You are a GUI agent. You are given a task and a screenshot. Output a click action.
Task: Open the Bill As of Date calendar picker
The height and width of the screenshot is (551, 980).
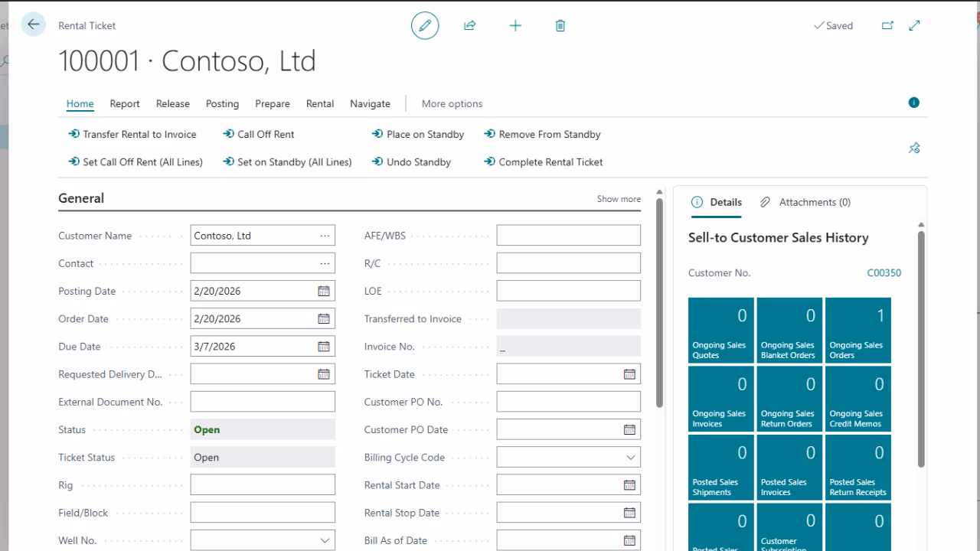629,540
